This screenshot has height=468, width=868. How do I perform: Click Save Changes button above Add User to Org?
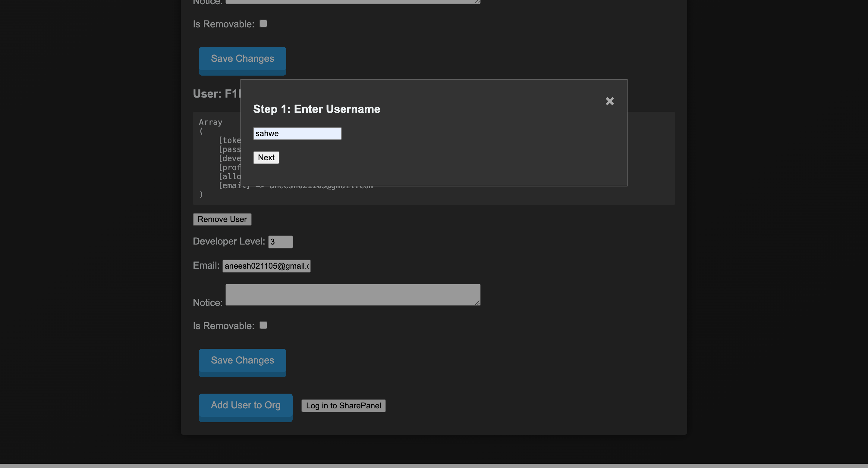[x=242, y=360]
